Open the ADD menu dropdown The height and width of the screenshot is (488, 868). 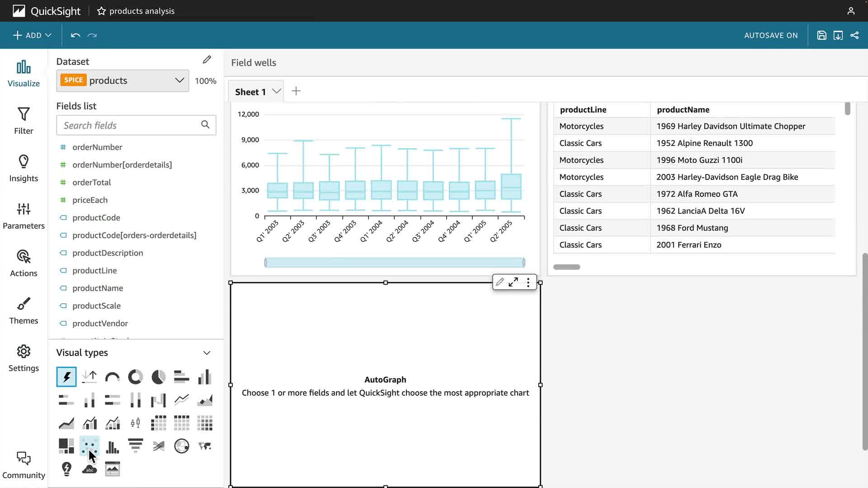pyautogui.click(x=32, y=35)
